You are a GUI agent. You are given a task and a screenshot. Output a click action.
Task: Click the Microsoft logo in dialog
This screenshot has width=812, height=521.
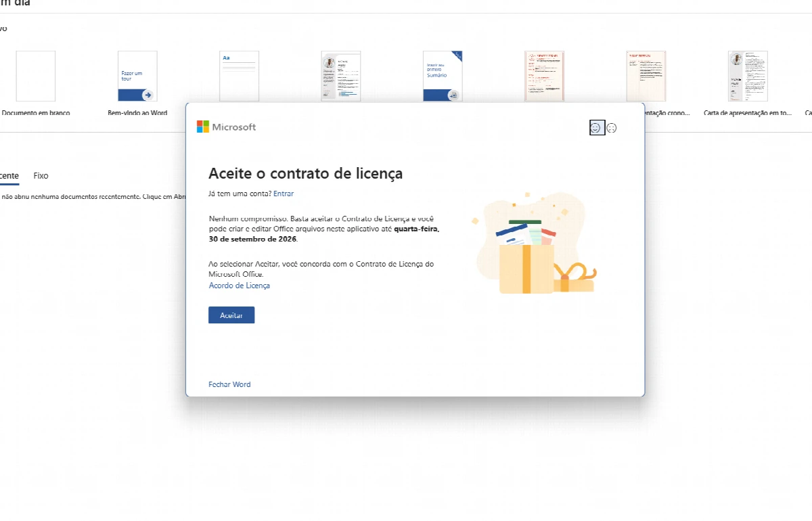[x=227, y=127]
